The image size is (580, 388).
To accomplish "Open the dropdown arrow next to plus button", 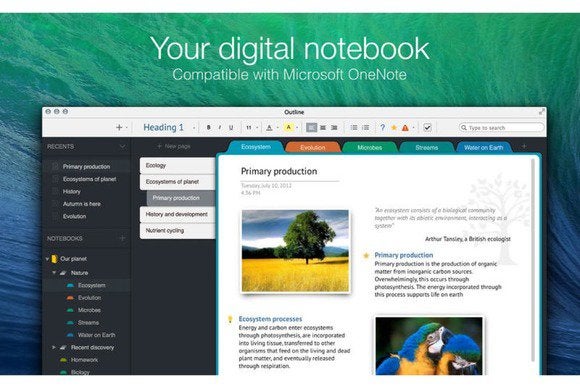I will click(127, 128).
